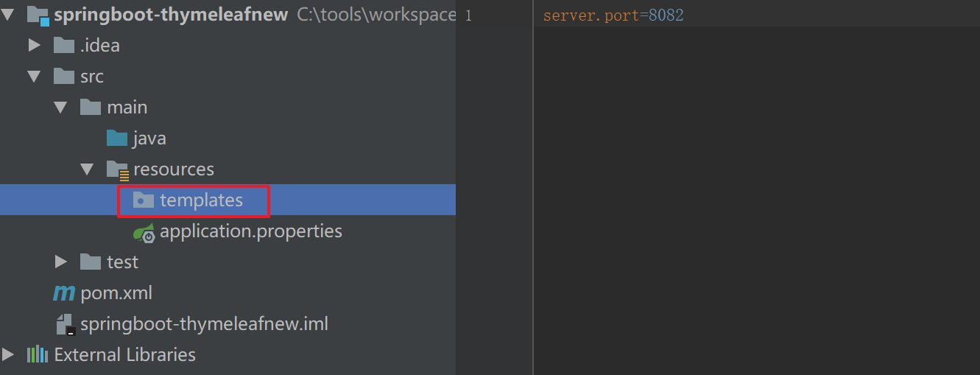Collapse the springboot-thymeleafnew project root arrow
The width and height of the screenshot is (980, 375).
[8, 15]
